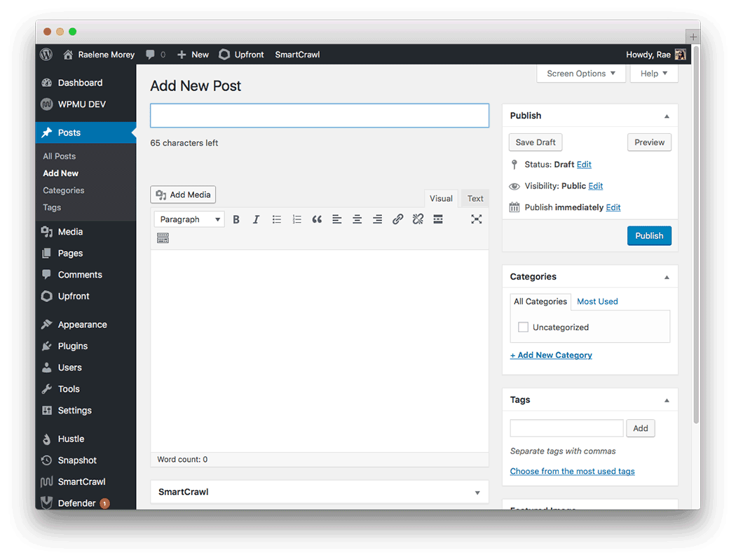This screenshot has height=560, width=736.
Task: Switch to the Most Used categories tab
Action: [x=597, y=301]
